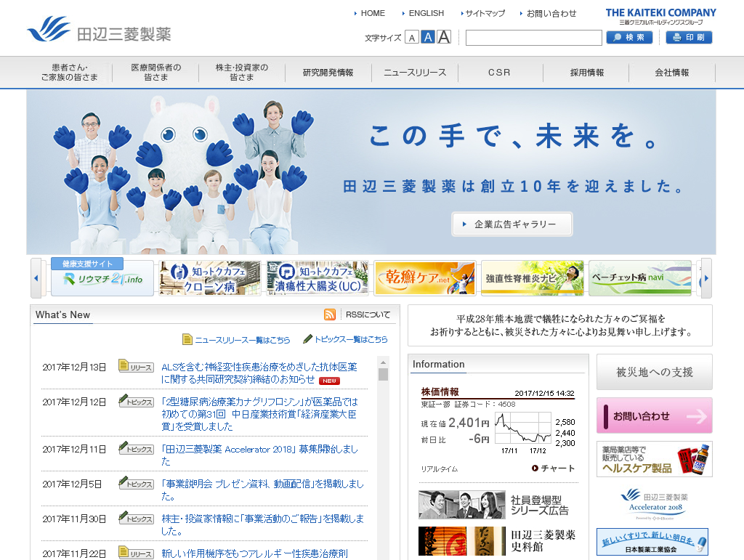Click the 印刷 print button
The width and height of the screenshot is (744, 560).
pyautogui.click(x=689, y=37)
